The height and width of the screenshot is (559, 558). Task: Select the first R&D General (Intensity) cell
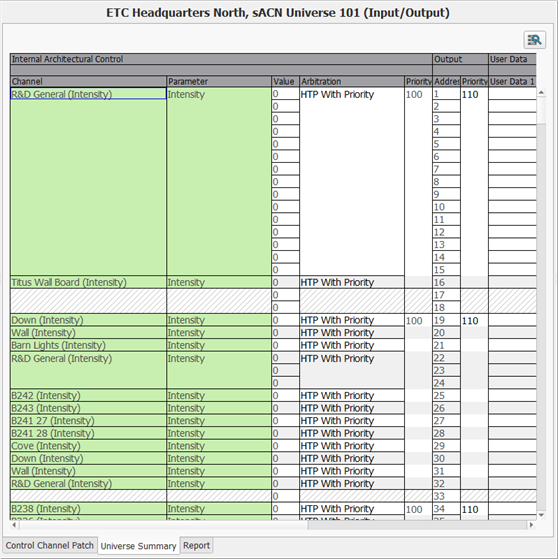click(88, 94)
